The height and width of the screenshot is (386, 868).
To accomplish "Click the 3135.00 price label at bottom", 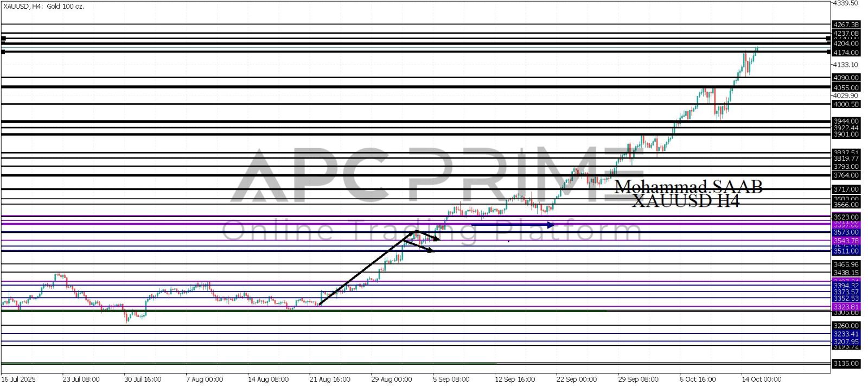I will coord(846,363).
